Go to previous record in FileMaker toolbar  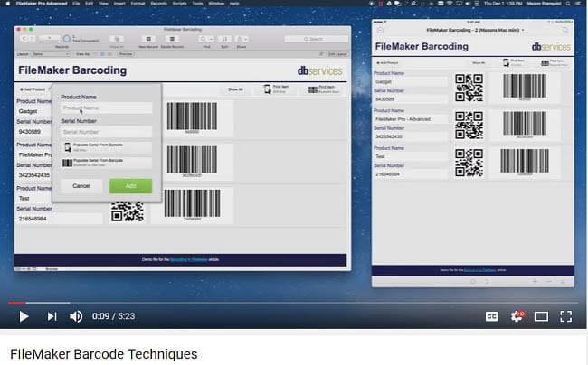tap(24, 39)
